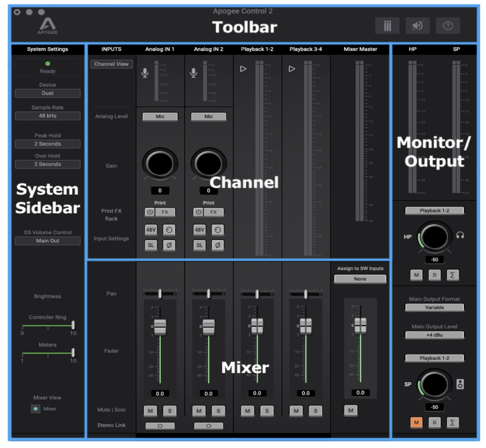486x448 pixels.
Task: Click the HP level value -50 field
Action: tap(435, 260)
